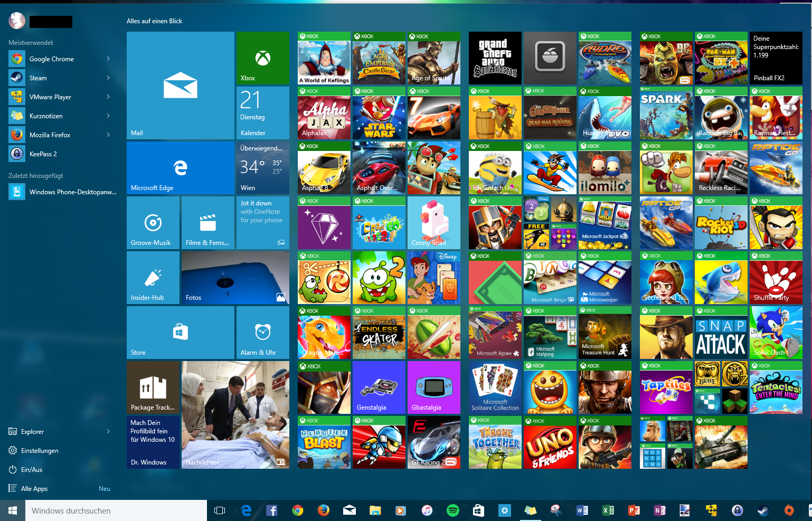Expand VMware Player jump list arrow
Screen dimensions: 812x521
108,97
